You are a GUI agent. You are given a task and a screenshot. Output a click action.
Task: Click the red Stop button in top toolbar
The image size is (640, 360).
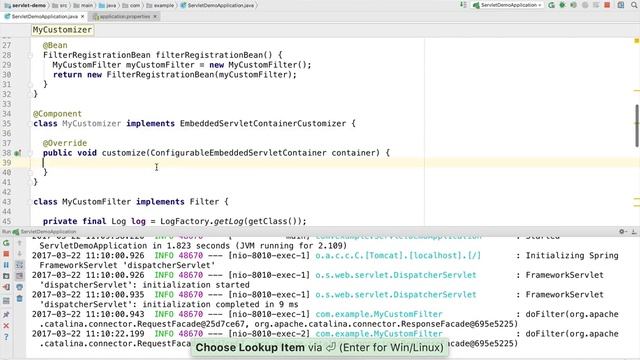coord(607,5)
